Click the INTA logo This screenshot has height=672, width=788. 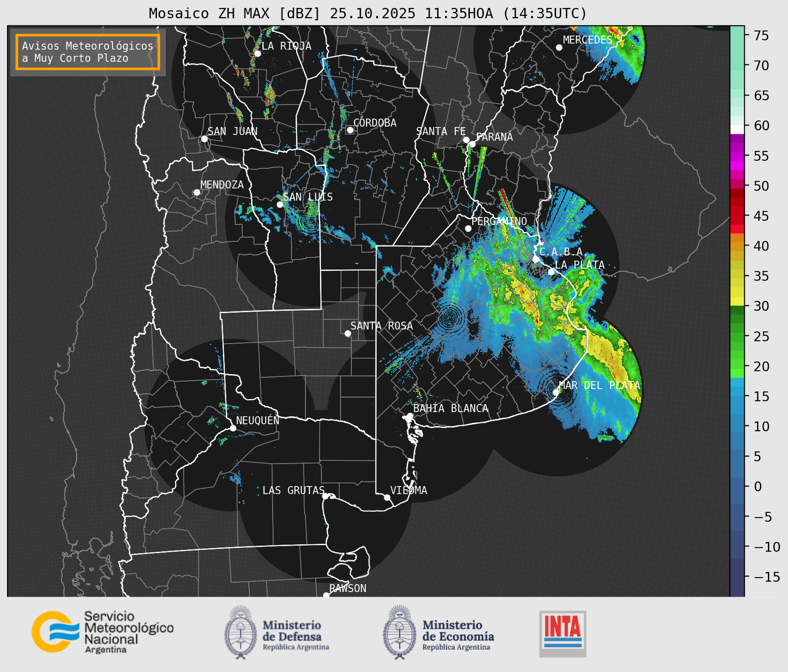562,634
